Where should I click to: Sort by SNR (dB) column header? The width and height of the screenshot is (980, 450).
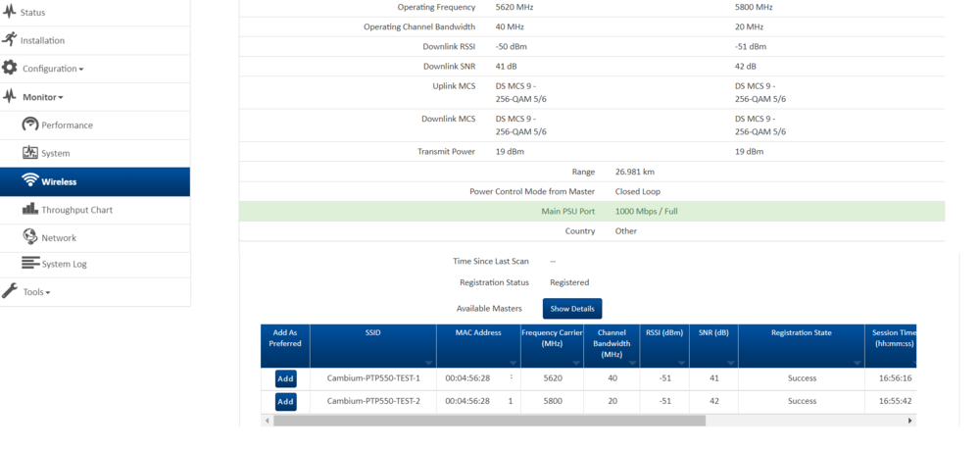(x=712, y=333)
